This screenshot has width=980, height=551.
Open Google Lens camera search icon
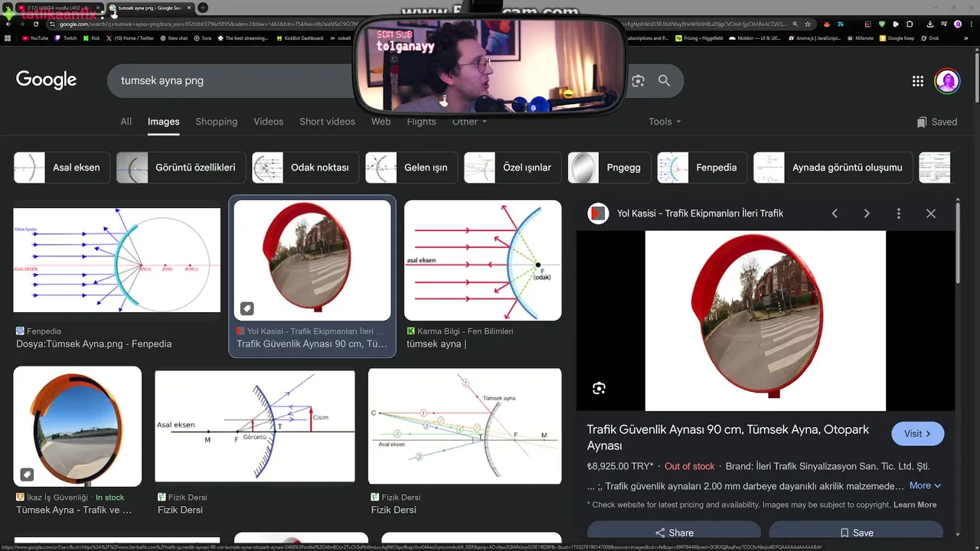point(638,80)
